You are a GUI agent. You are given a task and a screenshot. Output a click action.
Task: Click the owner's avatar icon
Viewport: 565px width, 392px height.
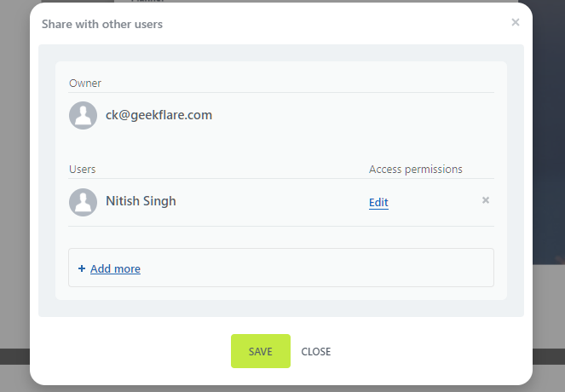click(x=83, y=115)
